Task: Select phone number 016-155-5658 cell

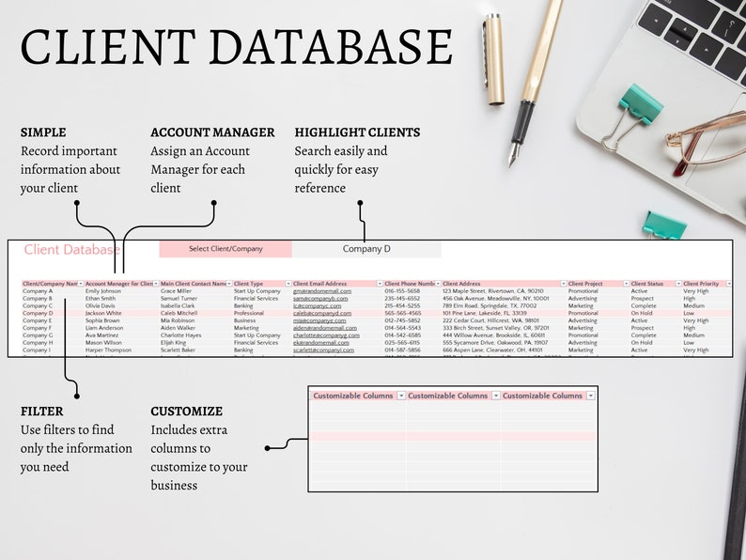Action: (402, 291)
